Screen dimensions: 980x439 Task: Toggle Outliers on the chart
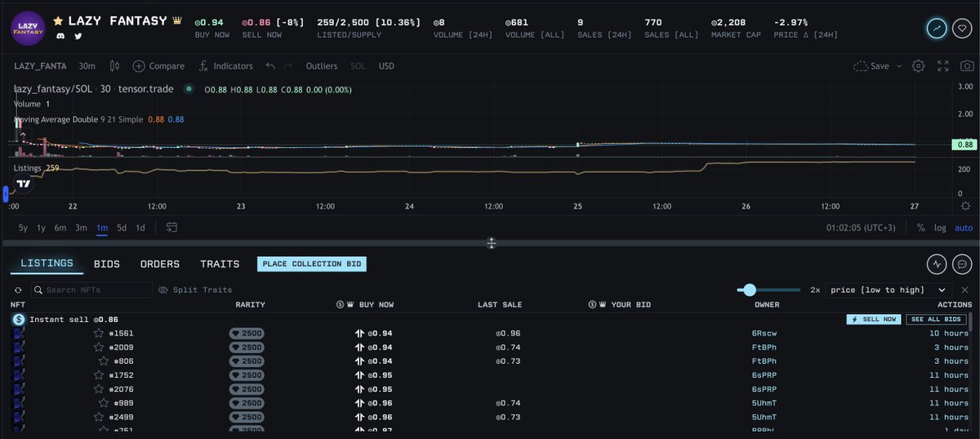click(x=322, y=66)
